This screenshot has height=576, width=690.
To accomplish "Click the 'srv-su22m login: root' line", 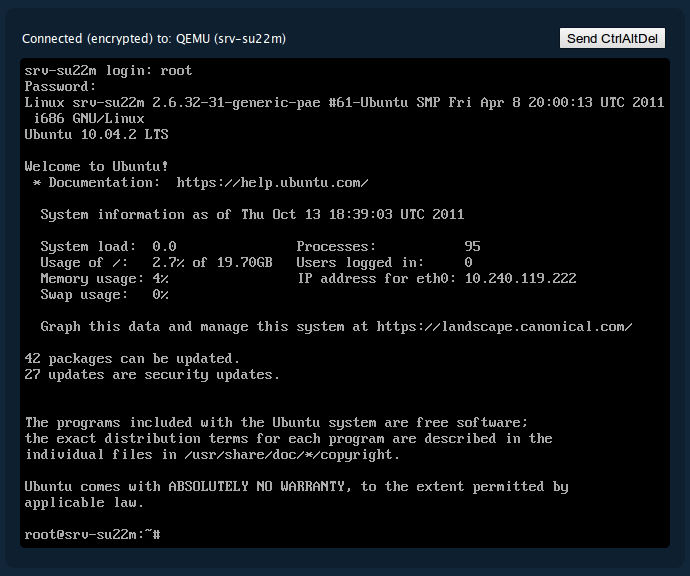I will coord(108,70).
